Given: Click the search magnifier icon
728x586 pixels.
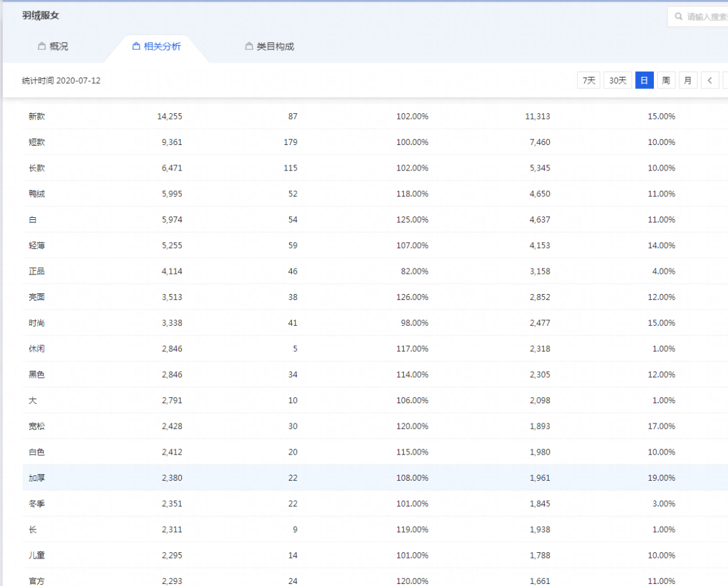Looking at the screenshot, I should click(x=677, y=17).
